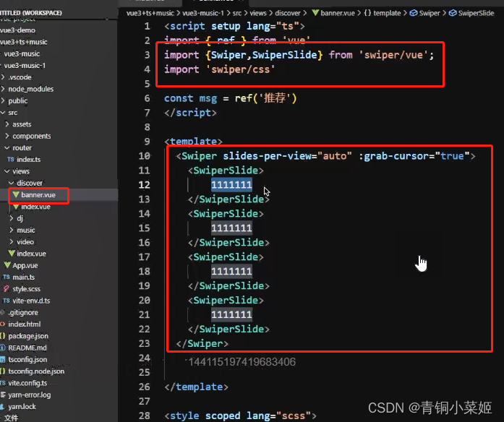504x422 pixels.
Task: Select the vue3-demo workspace folder
Action: coord(17,30)
